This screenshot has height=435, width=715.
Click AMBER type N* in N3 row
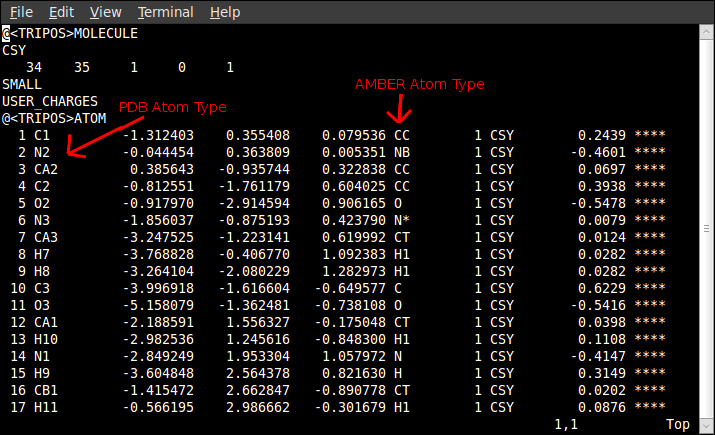pyautogui.click(x=402, y=221)
